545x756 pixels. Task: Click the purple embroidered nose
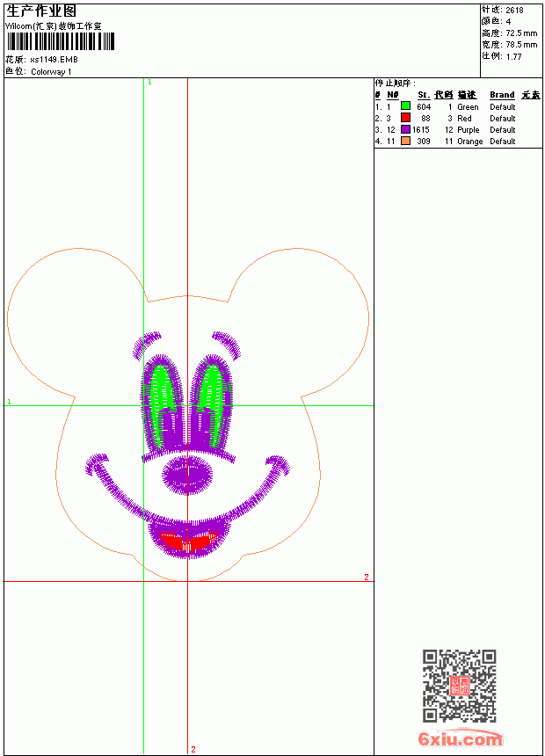(187, 475)
